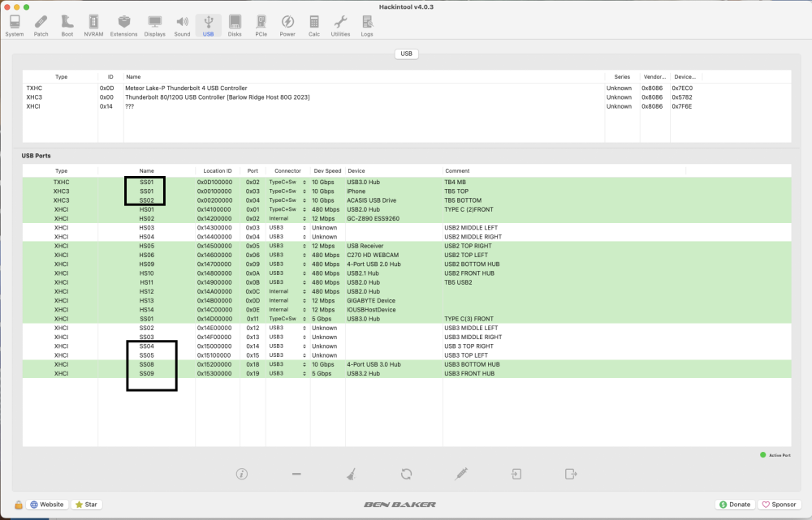This screenshot has height=520, width=812.
Task: Click the syringe inject icon
Action: coord(461,474)
